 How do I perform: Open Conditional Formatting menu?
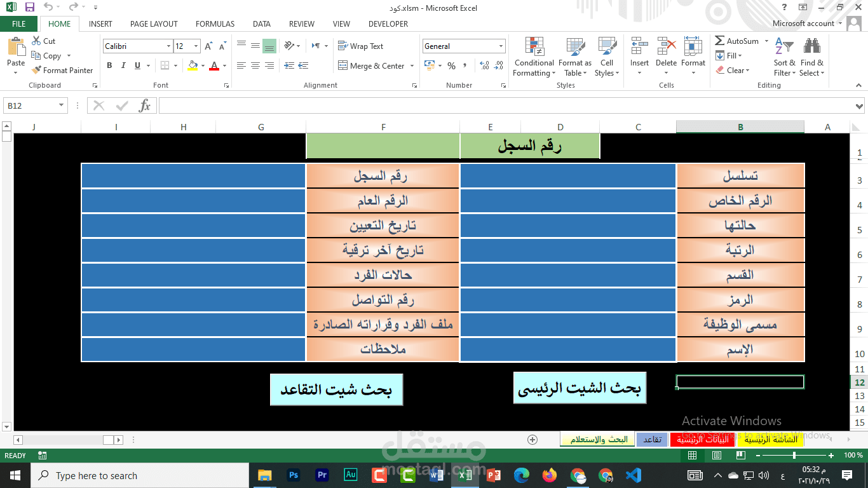534,57
